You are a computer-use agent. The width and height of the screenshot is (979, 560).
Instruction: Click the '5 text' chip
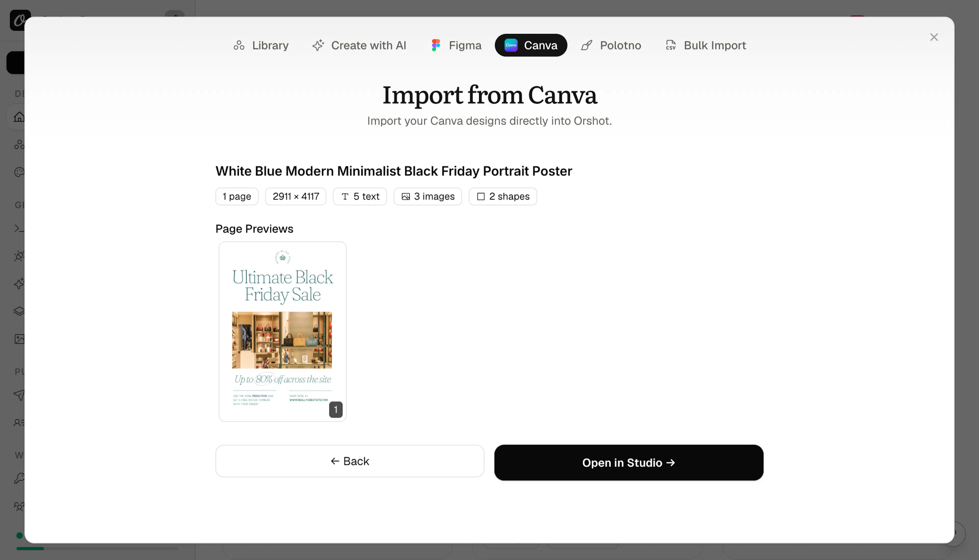tap(360, 196)
